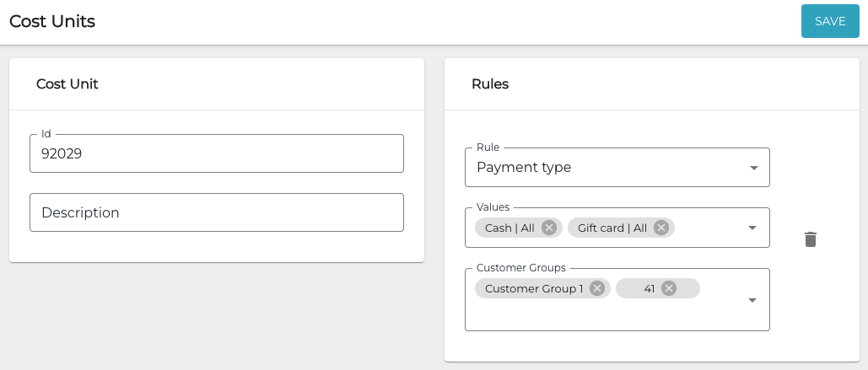This screenshot has width=868, height=370.
Task: Delete the rule with the trash icon
Action: (810, 239)
